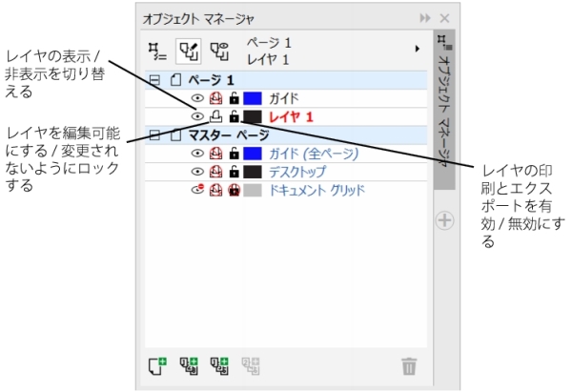Click New Master Layer (all pages) icon
The width and height of the screenshot is (572, 392).
188,365
